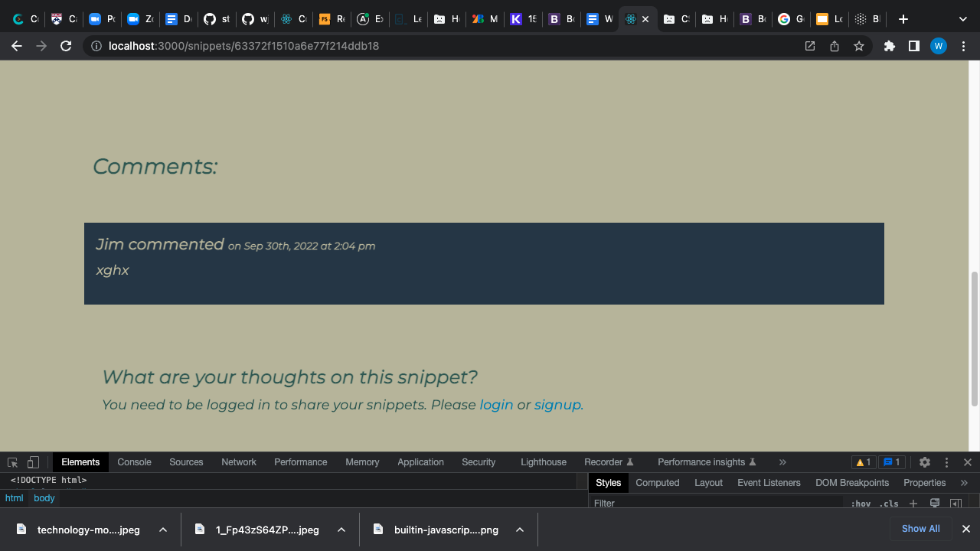Click the page vertical scrollbar thumb
The width and height of the screenshot is (980, 551).
[x=975, y=339]
